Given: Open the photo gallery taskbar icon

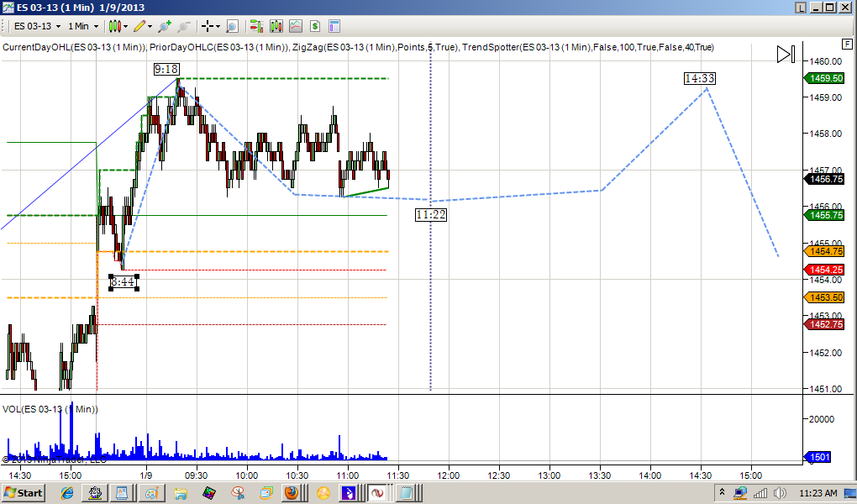Looking at the screenshot, I should tap(266, 493).
